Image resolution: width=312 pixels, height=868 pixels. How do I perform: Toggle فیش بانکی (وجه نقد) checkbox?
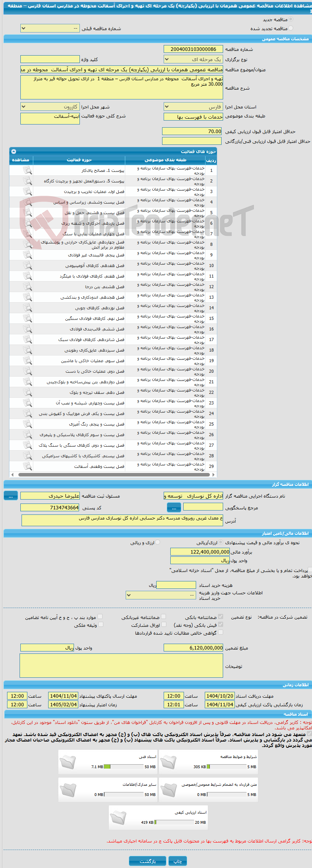pyautogui.click(x=220, y=624)
